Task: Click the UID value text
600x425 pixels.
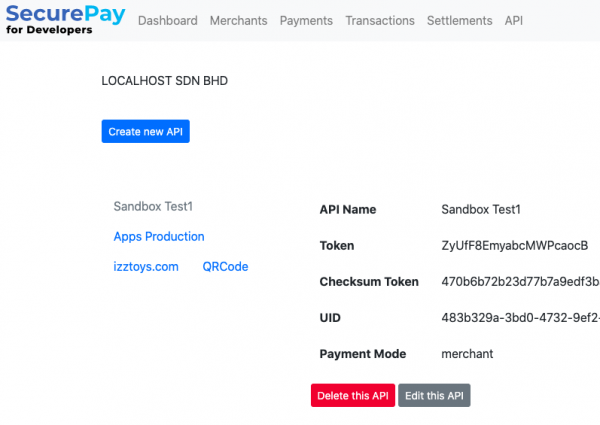Action: pos(520,318)
